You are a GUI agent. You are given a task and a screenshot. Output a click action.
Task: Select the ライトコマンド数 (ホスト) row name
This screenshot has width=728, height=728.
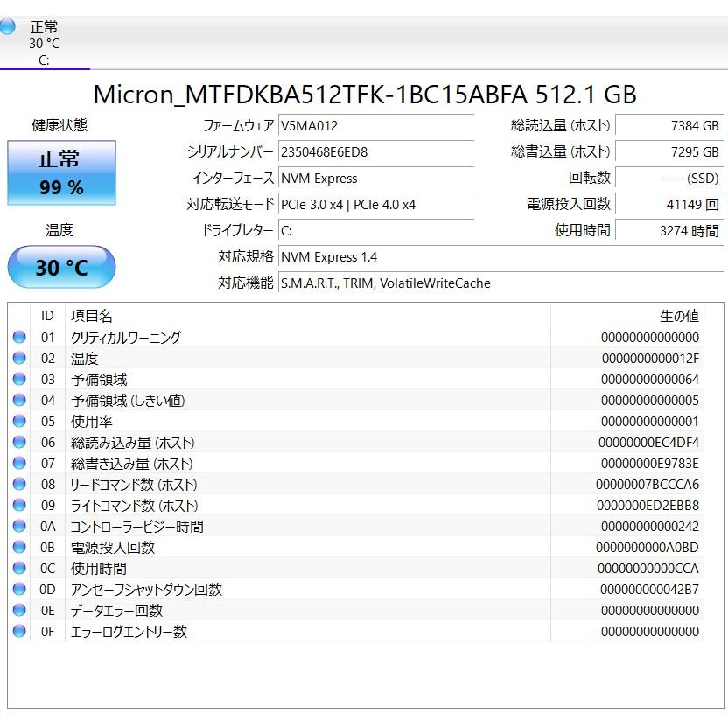(x=134, y=505)
